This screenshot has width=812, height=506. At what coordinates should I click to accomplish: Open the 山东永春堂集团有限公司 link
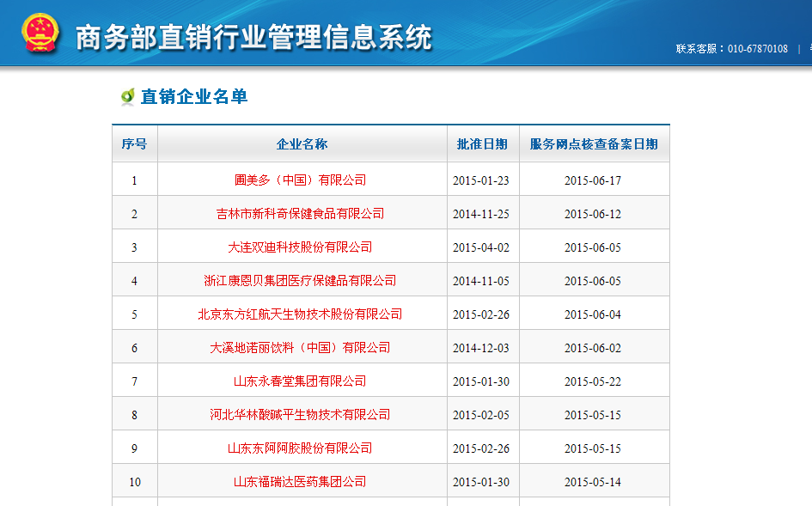pyautogui.click(x=301, y=381)
